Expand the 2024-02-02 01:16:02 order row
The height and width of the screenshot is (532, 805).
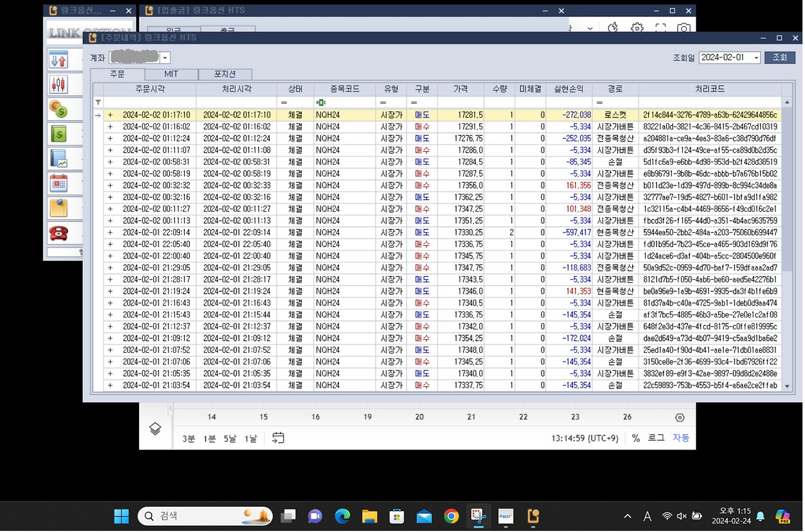click(x=110, y=126)
